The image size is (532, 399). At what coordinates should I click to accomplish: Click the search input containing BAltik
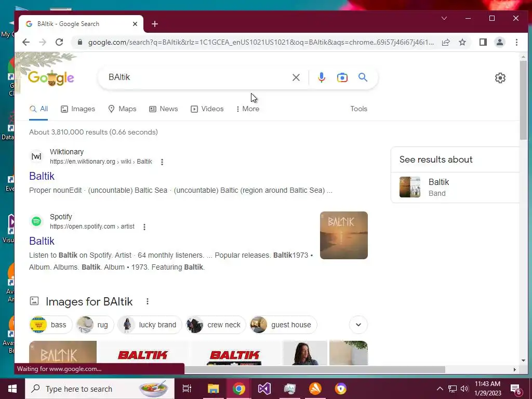pos(197,77)
